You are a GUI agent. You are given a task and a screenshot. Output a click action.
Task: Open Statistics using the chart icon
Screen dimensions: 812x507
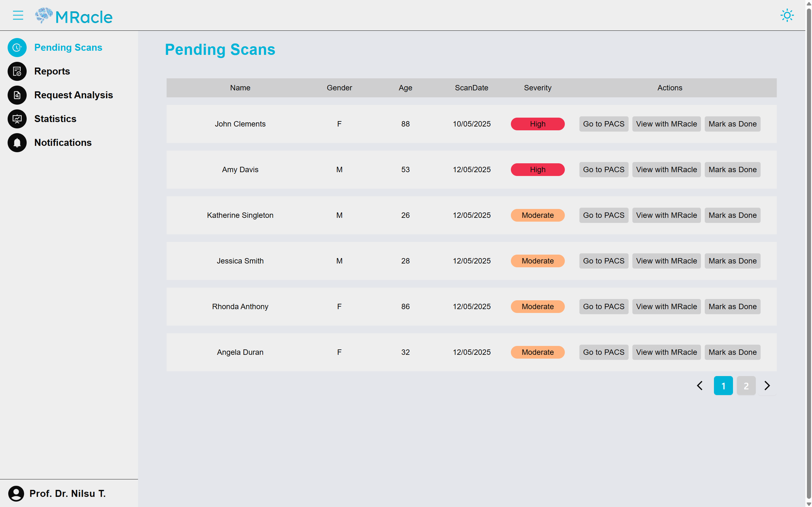tap(17, 119)
